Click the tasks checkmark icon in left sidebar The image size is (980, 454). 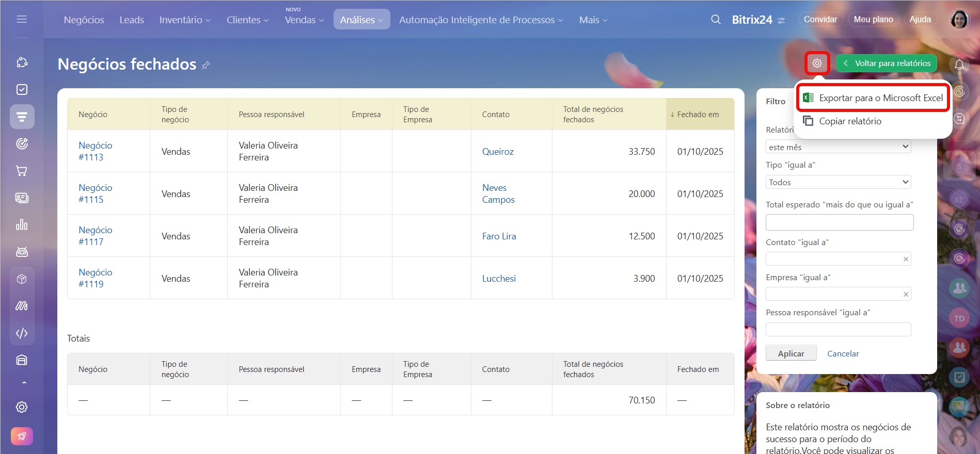point(22,90)
